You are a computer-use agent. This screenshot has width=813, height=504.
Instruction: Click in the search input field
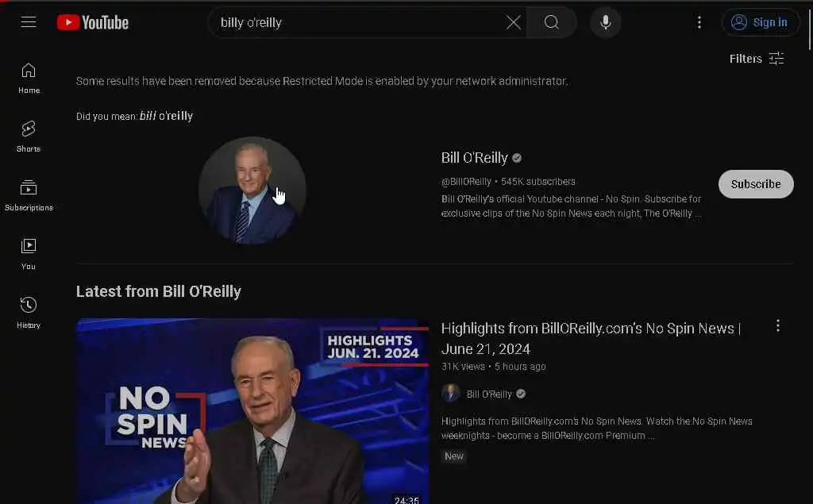358,22
